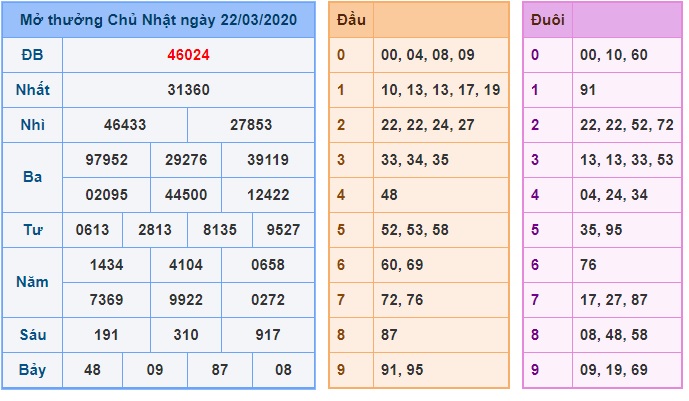Select the red special prize number 46024
The height and width of the screenshot is (401, 689).
pyautogui.click(x=189, y=55)
